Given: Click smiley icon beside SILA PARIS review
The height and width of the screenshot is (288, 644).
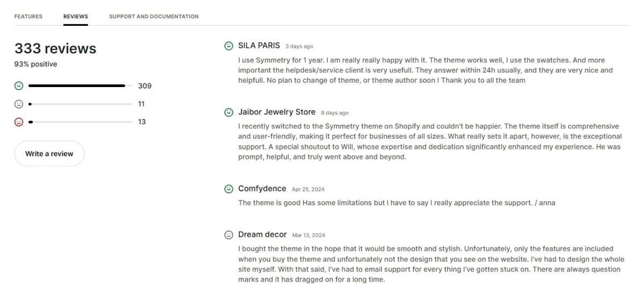Looking at the screenshot, I should point(229,46).
